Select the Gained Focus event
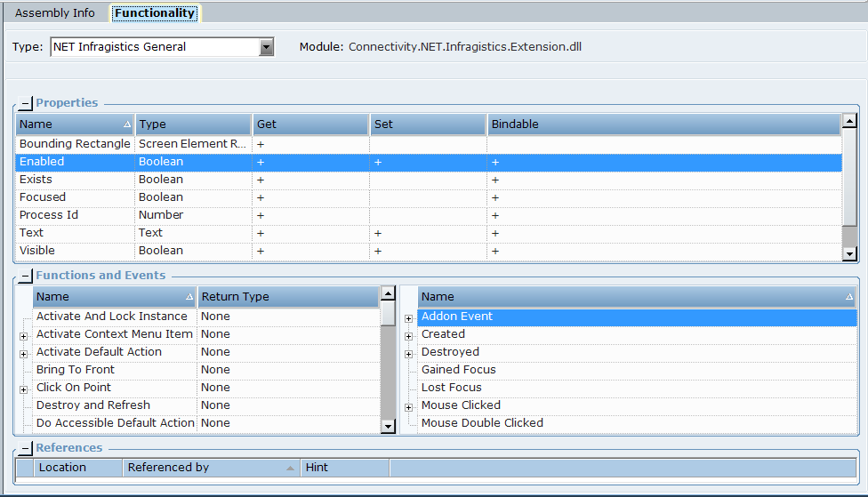Viewport: 868px width, 497px height. pyautogui.click(x=458, y=370)
